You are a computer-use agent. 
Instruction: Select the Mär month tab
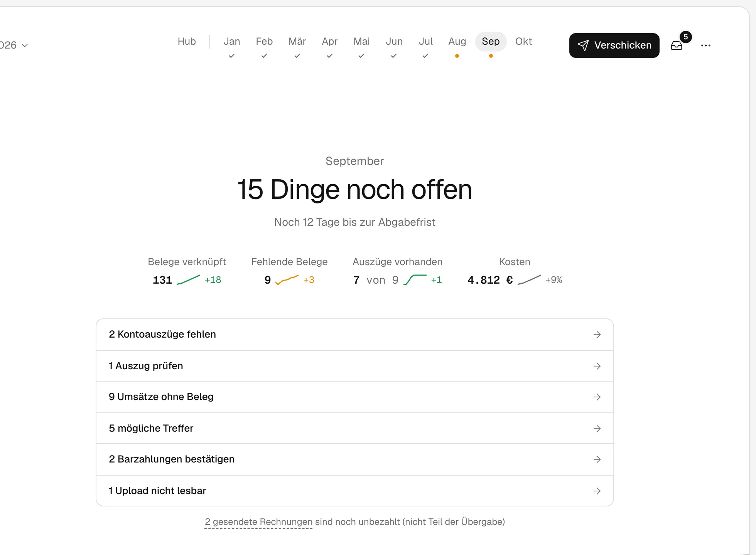(297, 41)
